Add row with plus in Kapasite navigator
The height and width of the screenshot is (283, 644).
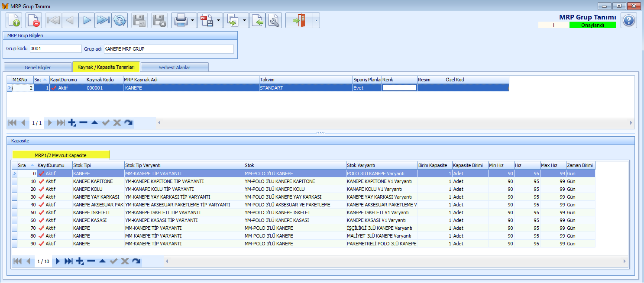(x=80, y=261)
